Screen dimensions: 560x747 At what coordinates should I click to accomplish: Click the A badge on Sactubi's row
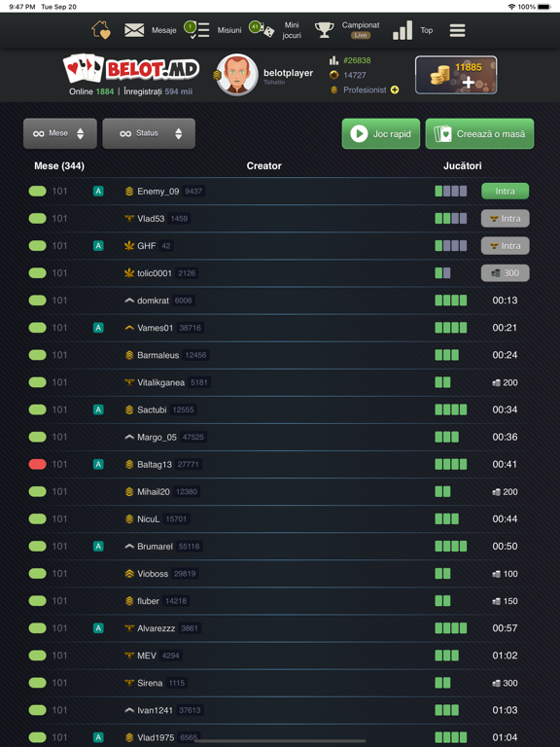coord(98,409)
